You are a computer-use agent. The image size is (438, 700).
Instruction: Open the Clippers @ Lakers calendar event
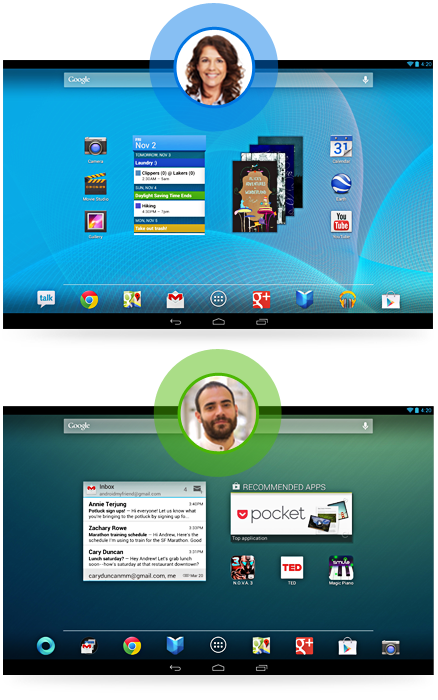170,175
